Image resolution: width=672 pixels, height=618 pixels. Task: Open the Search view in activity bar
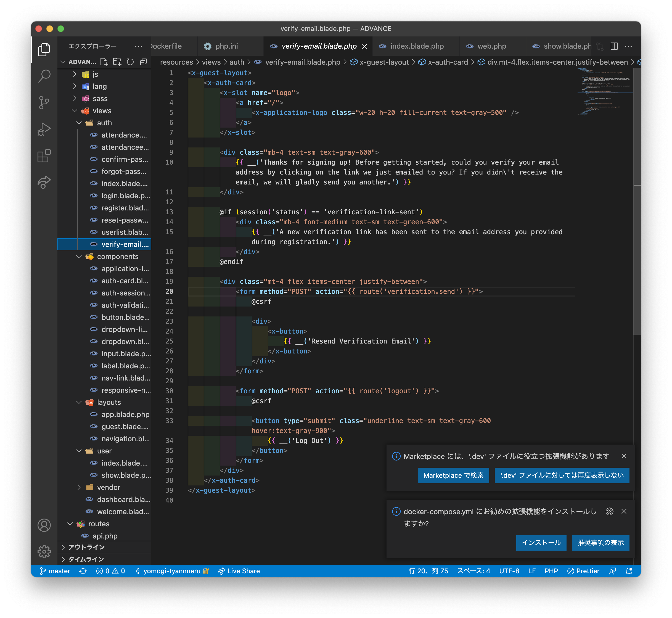pyautogui.click(x=44, y=76)
